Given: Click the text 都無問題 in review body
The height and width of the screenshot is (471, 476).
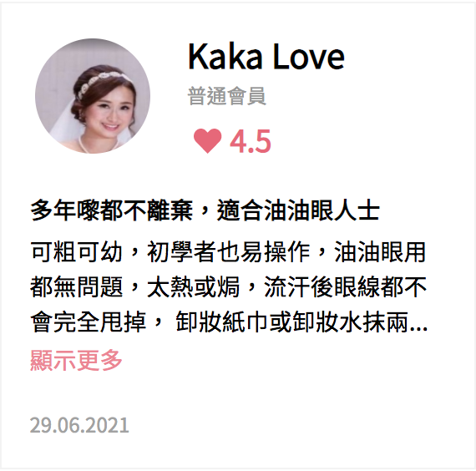Looking at the screenshot, I should tap(76, 287).
